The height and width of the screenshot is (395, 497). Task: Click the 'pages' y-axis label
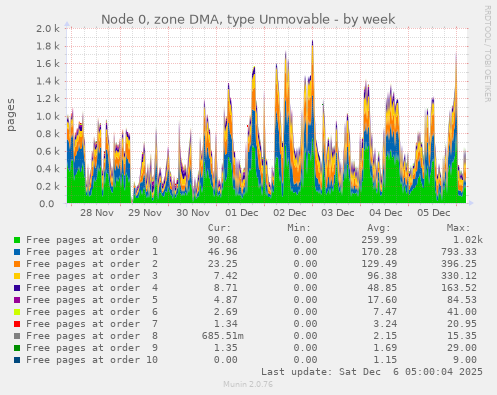[x=11, y=115]
